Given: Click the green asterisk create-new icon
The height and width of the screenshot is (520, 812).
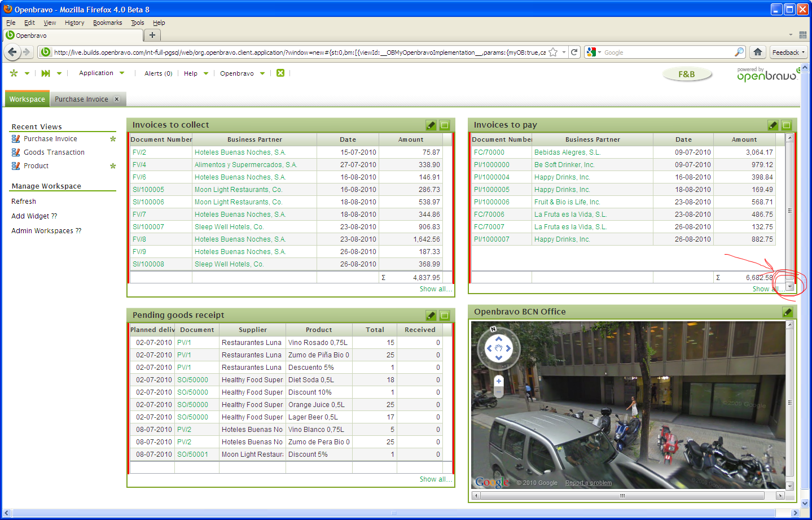Looking at the screenshot, I should [x=14, y=73].
